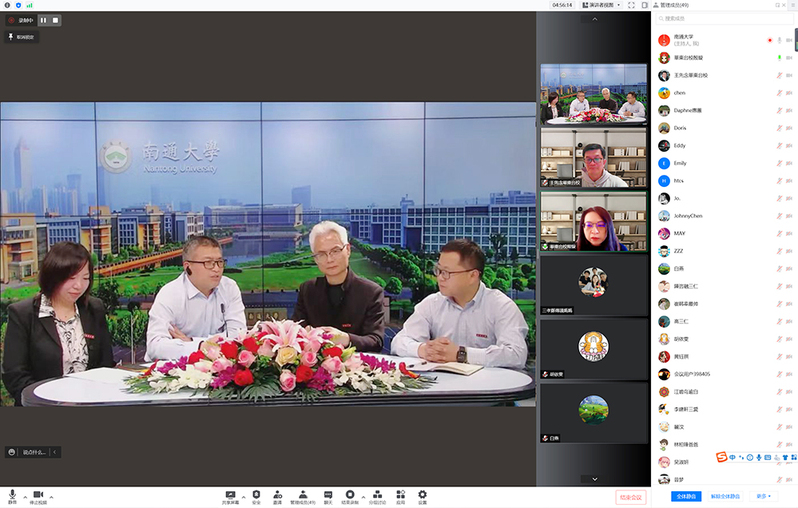This screenshot has height=508, width=798.
Task: Open meeting Settings (设置) gear
Action: 422,496
